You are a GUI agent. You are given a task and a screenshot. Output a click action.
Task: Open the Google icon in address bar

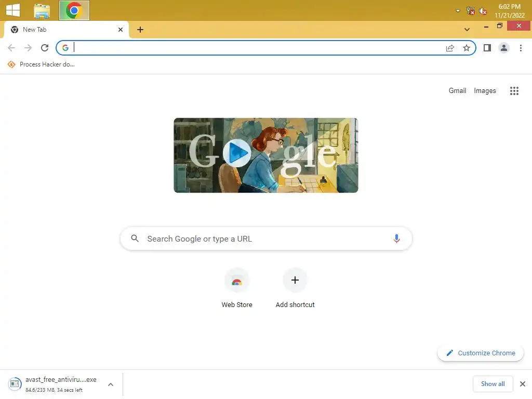65,48
